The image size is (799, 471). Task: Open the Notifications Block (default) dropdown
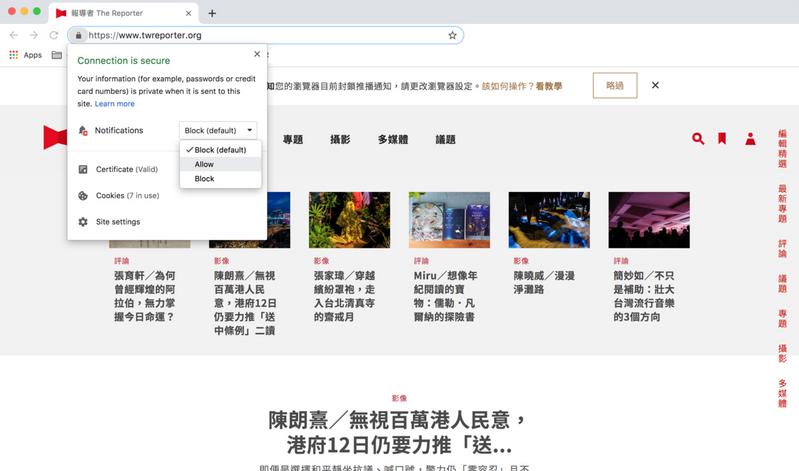point(218,130)
